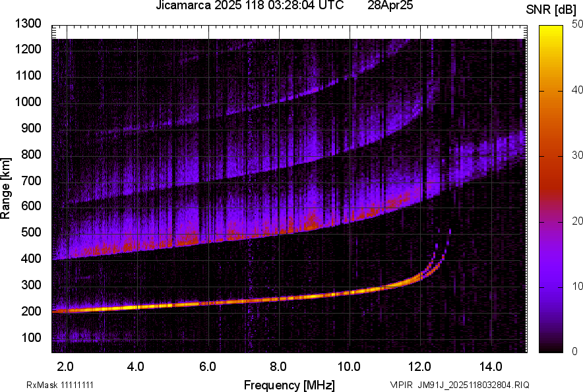The height and width of the screenshot is (392, 583).
Task: Click the 0 colorbar tick label
Action: [575, 351]
